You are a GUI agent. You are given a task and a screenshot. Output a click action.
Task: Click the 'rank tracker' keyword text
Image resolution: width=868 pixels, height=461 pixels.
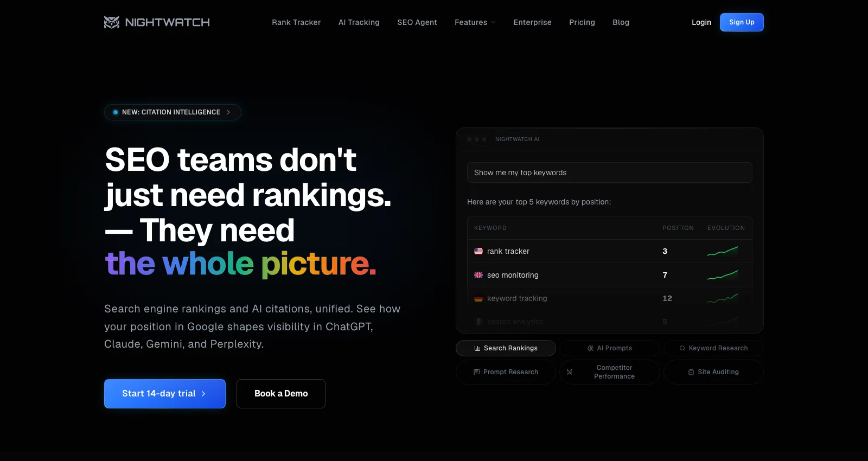click(508, 251)
